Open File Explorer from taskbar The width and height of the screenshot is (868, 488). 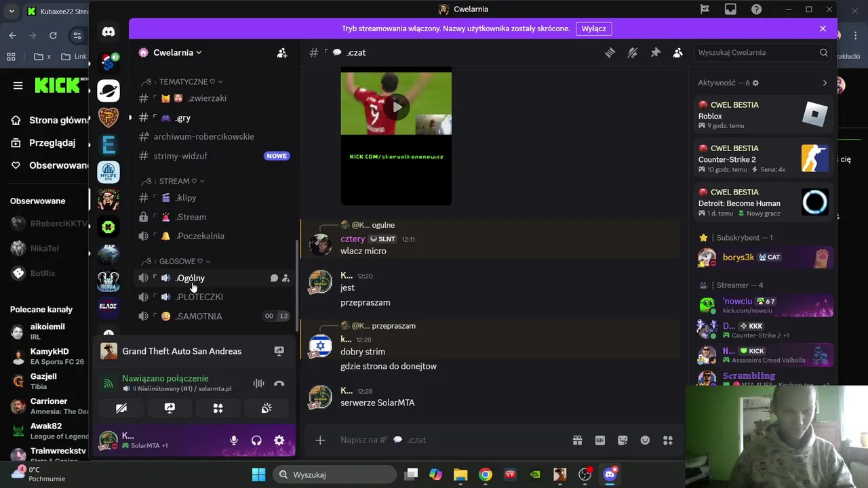(x=460, y=474)
